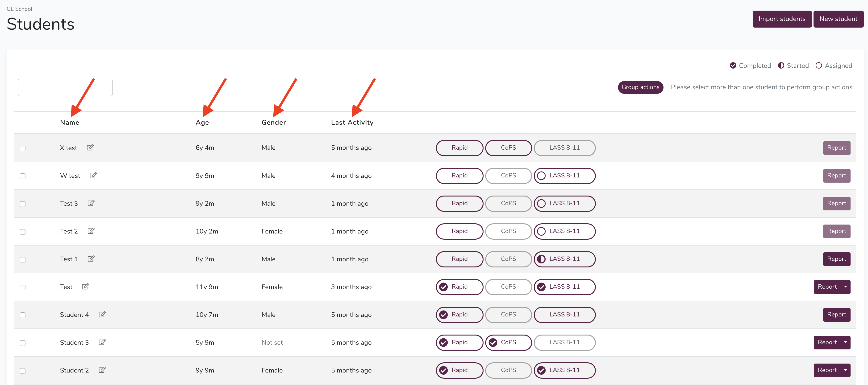This screenshot has height=385, width=868.
Task: Click Rapid pill for Student 4
Action: pyautogui.click(x=459, y=315)
